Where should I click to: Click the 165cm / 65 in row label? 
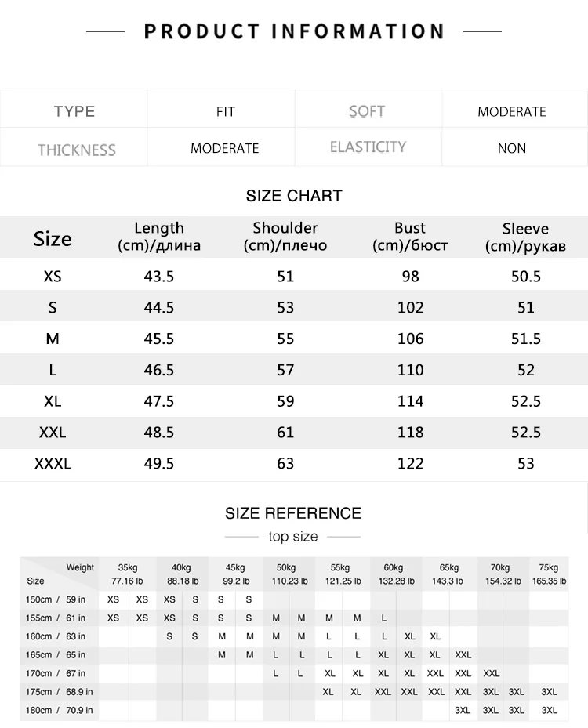[55, 654]
